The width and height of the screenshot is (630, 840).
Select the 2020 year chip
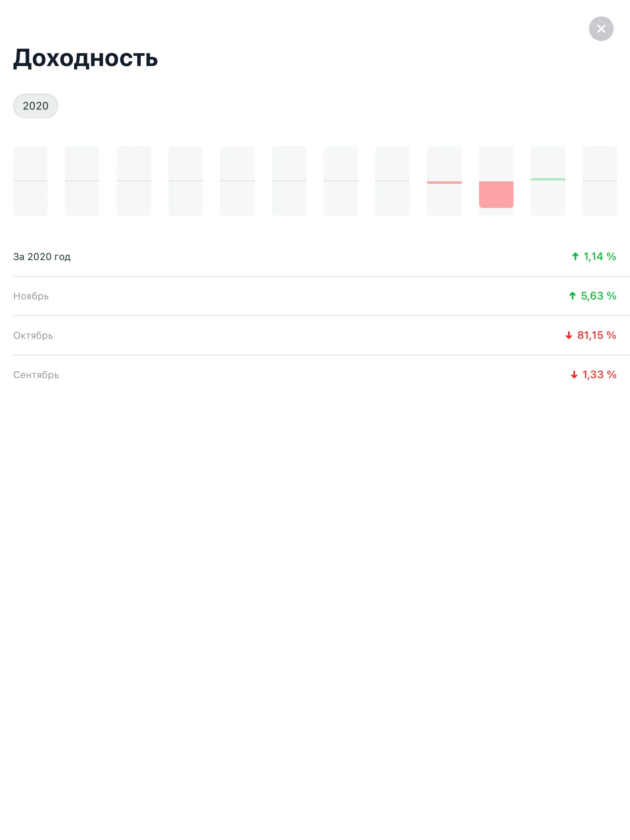tap(36, 106)
